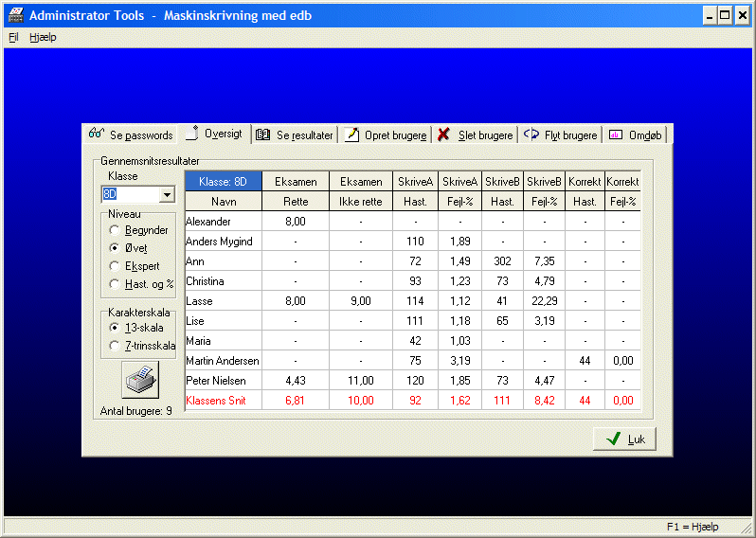Click the red X icon on Slet brugere
Screen dimensions: 756x538
pyautogui.click(x=443, y=134)
